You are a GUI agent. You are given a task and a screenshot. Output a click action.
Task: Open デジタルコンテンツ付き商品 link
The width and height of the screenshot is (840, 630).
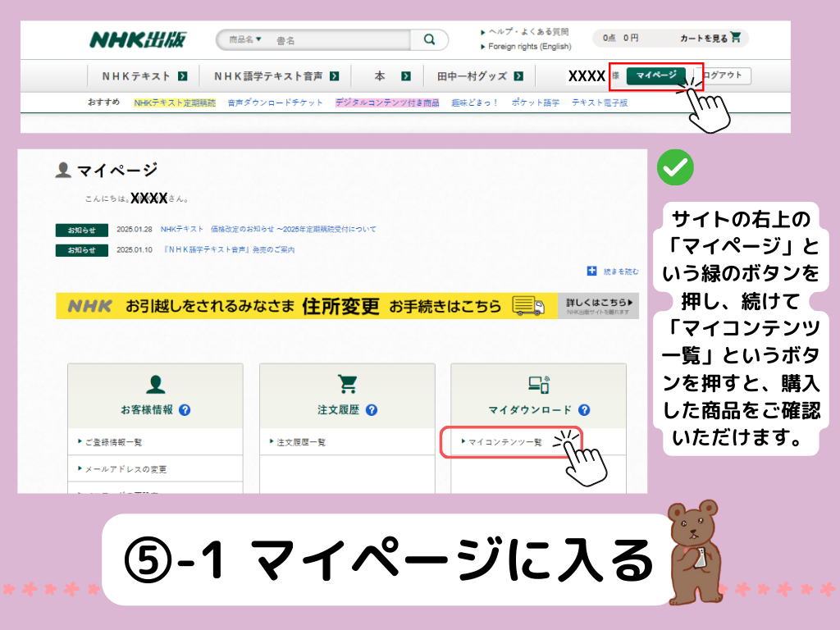(x=387, y=103)
